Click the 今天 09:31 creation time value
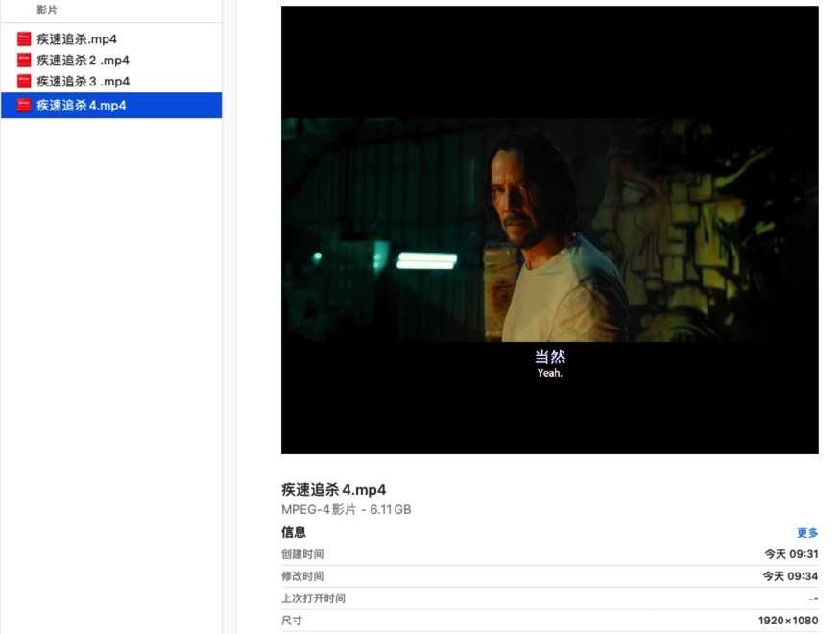The height and width of the screenshot is (634, 840). pyautogui.click(x=791, y=554)
